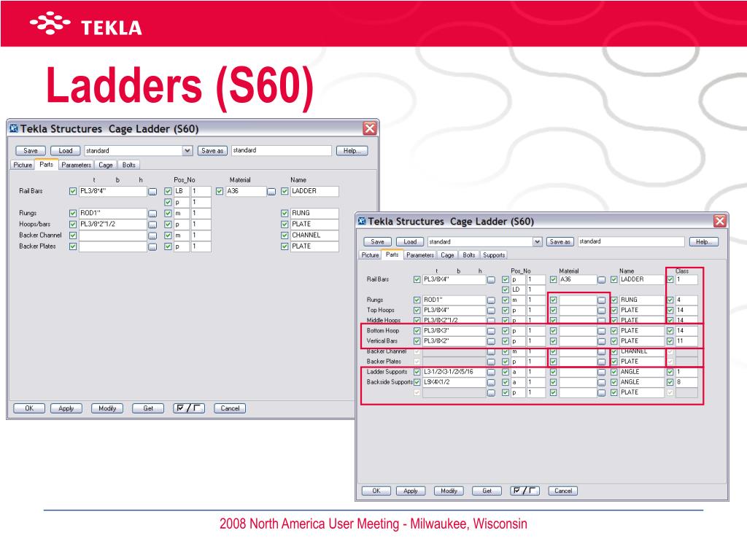
Task: Close the right Cage Ladder dialog
Action: [x=719, y=221]
